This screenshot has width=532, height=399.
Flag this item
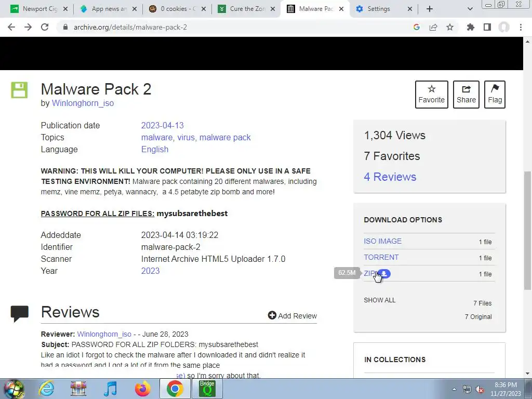pyautogui.click(x=495, y=95)
